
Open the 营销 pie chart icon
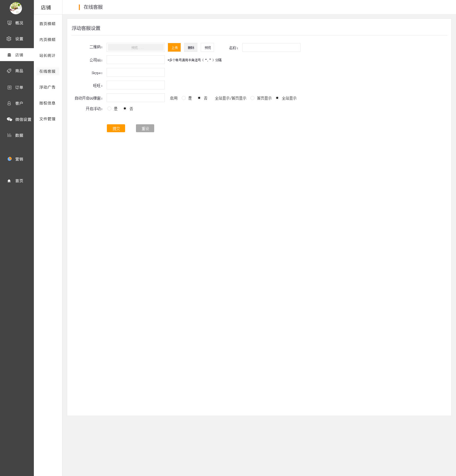pyautogui.click(x=10, y=159)
